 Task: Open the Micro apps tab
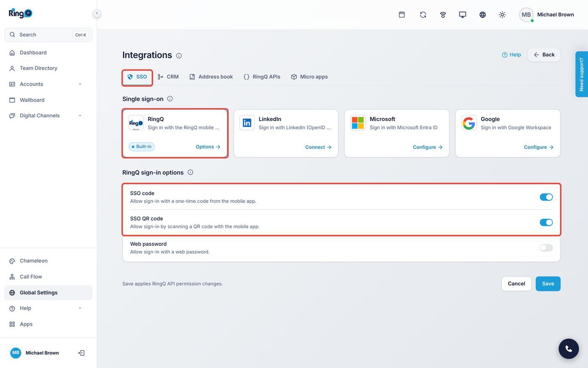[310, 77]
